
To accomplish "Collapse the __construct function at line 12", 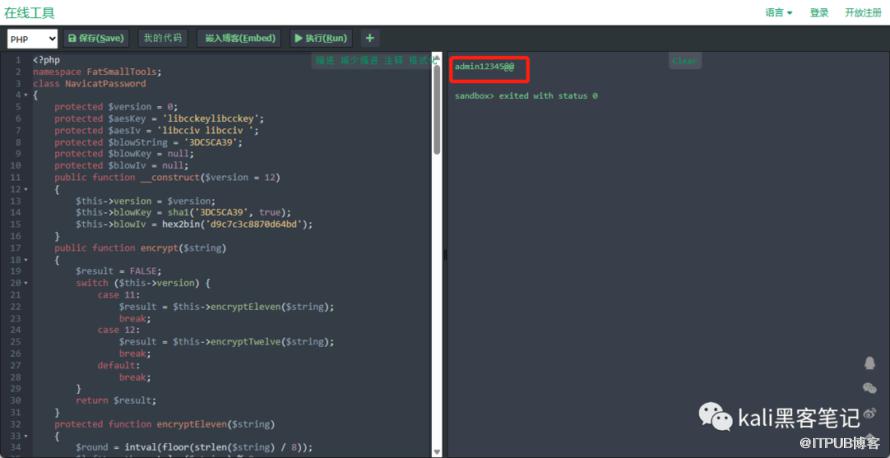I will (26, 189).
